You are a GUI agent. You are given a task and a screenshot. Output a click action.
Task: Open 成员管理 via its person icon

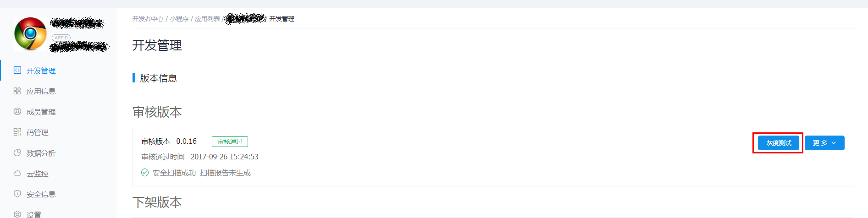pyautogui.click(x=17, y=111)
